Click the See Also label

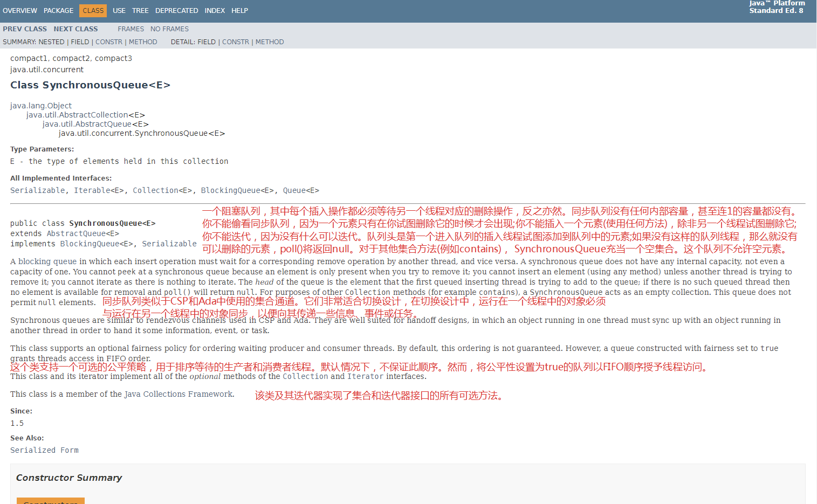pos(27,438)
